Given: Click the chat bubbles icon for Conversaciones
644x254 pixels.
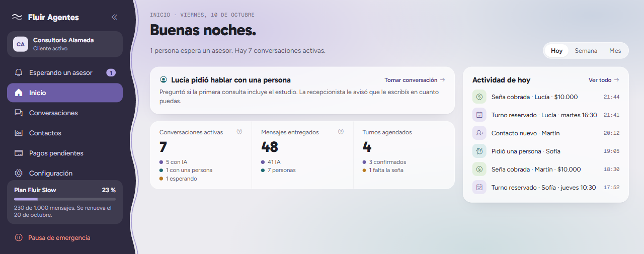Looking at the screenshot, I should [x=19, y=113].
